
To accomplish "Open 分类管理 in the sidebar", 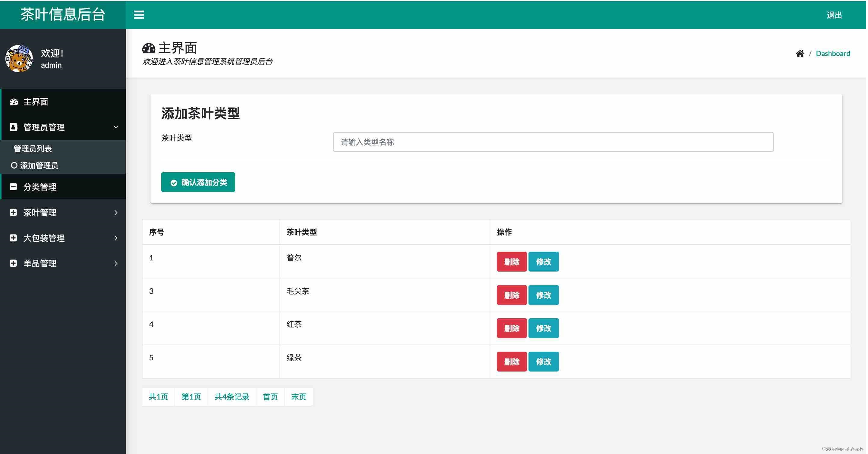I will (40, 187).
